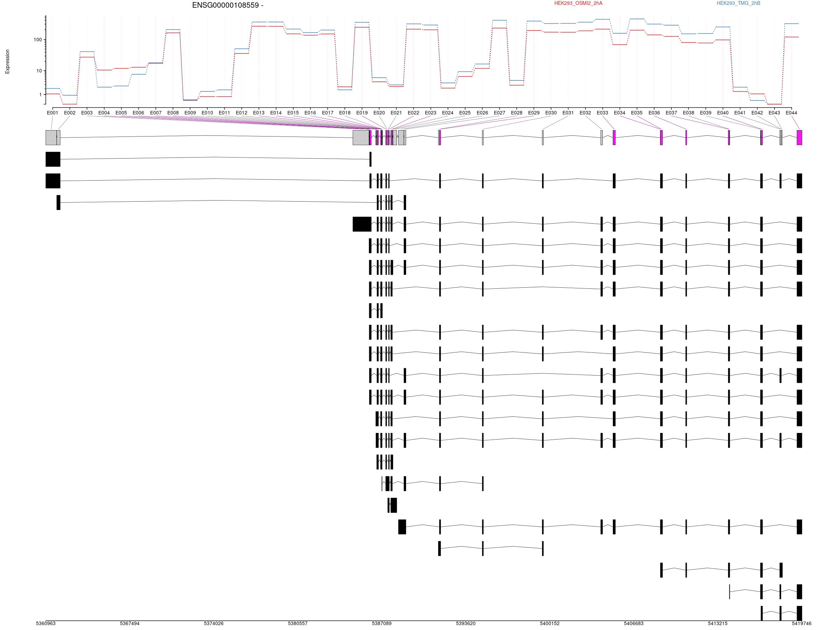Choose exon label E005

(121, 113)
